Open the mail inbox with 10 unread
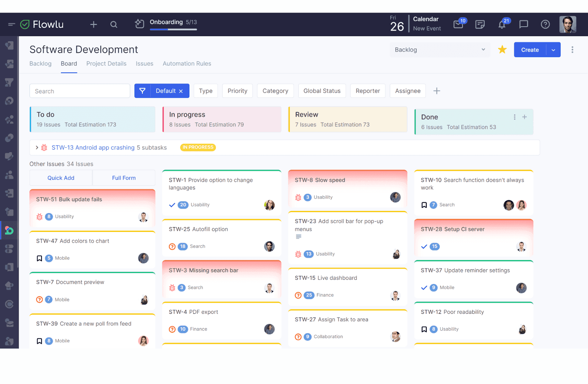The height and width of the screenshot is (384, 588). (458, 24)
